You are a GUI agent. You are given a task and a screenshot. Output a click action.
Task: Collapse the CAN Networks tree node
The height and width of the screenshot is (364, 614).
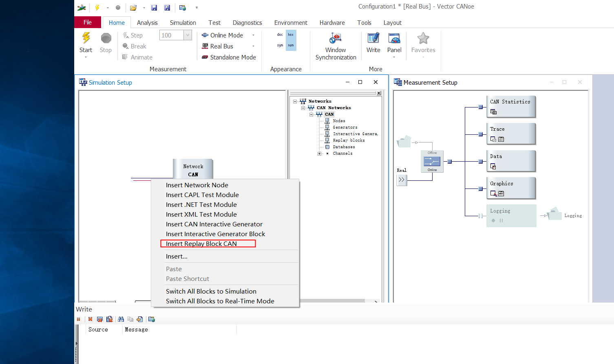303,108
